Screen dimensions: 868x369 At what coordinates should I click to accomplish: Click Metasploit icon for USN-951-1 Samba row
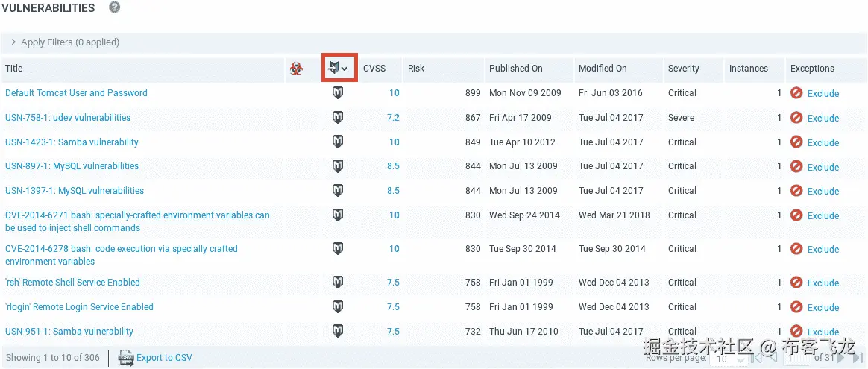(338, 331)
